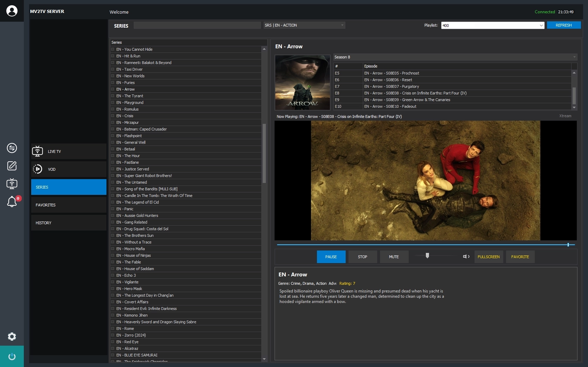This screenshot has height=367, width=588.
Task: Click the volume slider handle
Action: point(427,256)
